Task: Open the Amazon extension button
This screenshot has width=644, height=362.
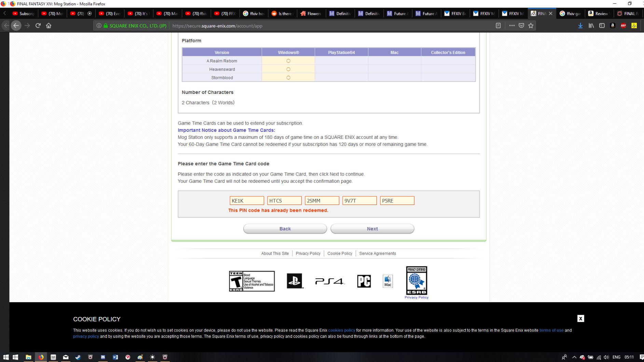Action: pos(613,26)
